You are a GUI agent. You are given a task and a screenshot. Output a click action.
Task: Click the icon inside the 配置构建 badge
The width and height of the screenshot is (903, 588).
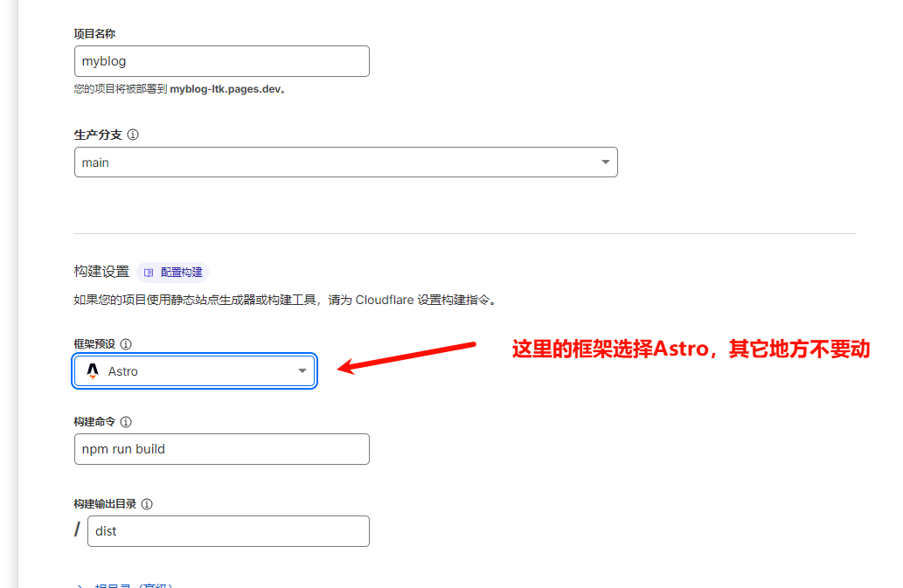pos(149,272)
